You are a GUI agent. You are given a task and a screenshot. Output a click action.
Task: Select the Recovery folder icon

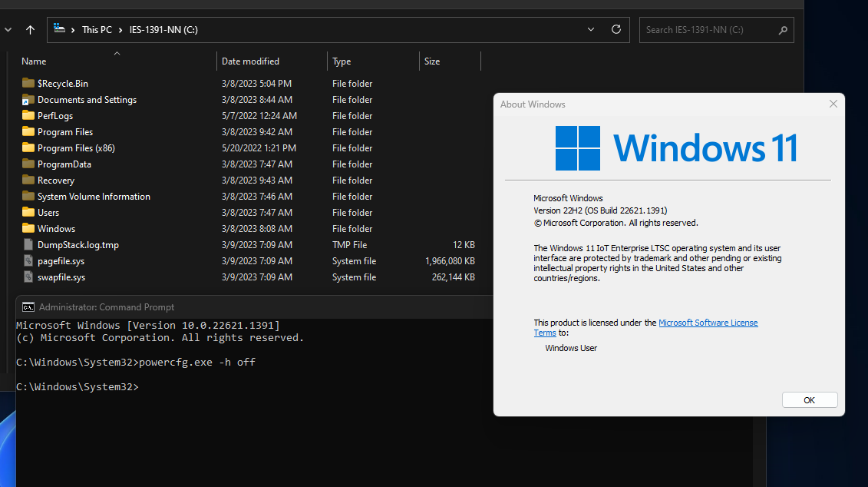[28, 180]
